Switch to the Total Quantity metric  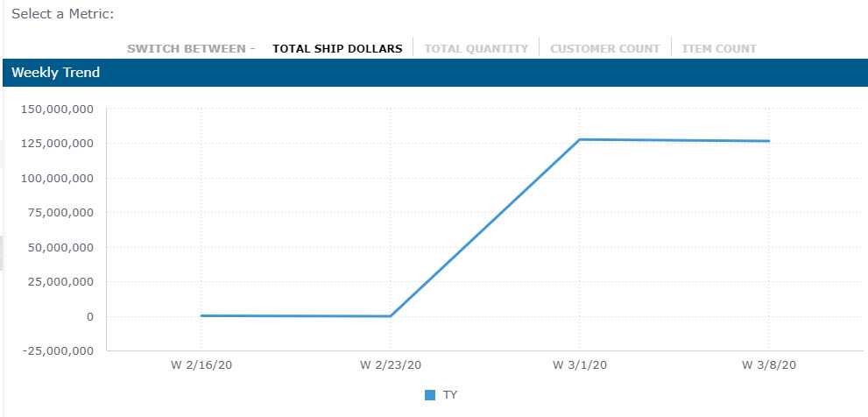tap(476, 49)
